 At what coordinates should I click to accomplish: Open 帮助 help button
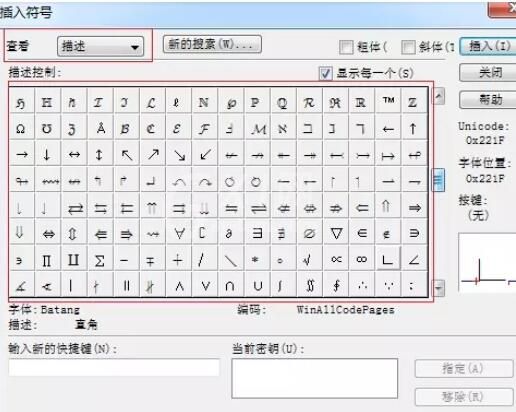click(x=489, y=99)
